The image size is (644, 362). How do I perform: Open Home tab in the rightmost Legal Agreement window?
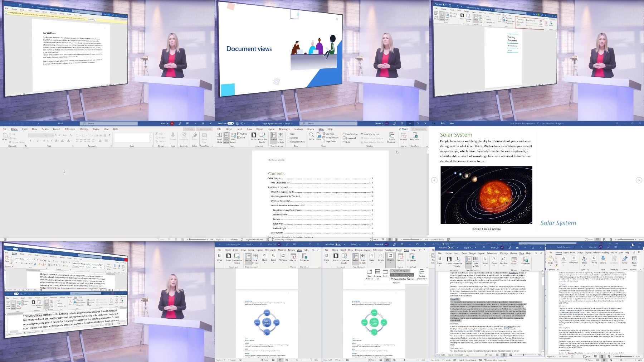coord(558,252)
